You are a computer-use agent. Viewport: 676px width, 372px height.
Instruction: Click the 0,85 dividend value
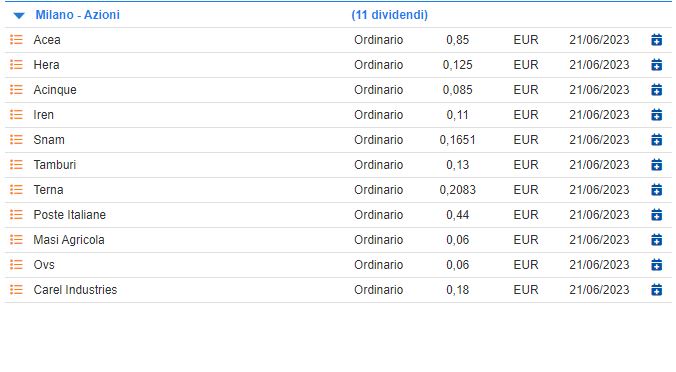457,40
